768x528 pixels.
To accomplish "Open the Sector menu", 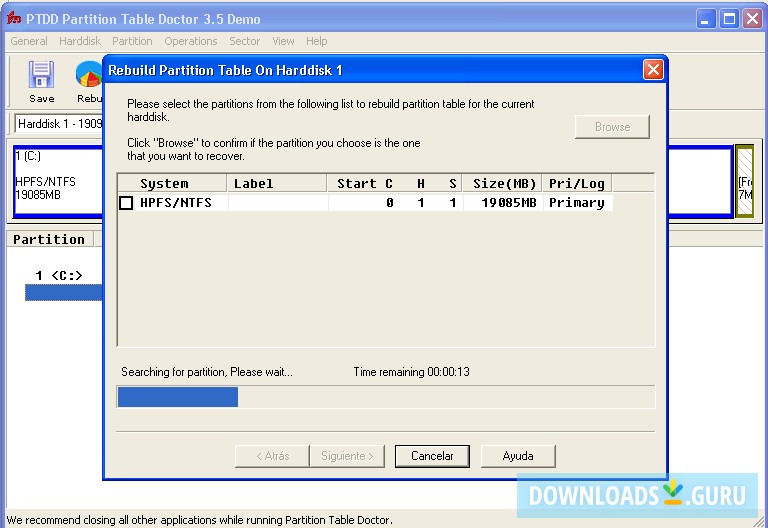I will 244,41.
